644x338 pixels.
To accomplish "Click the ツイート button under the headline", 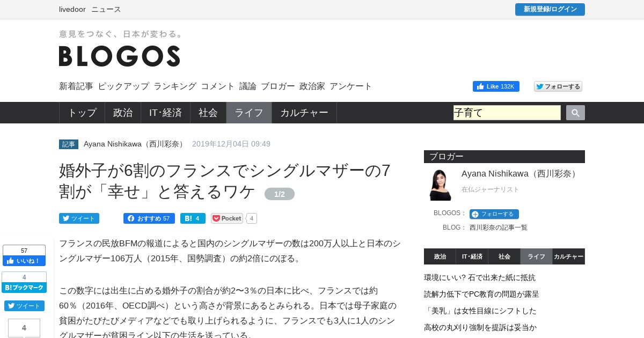I will [79, 218].
